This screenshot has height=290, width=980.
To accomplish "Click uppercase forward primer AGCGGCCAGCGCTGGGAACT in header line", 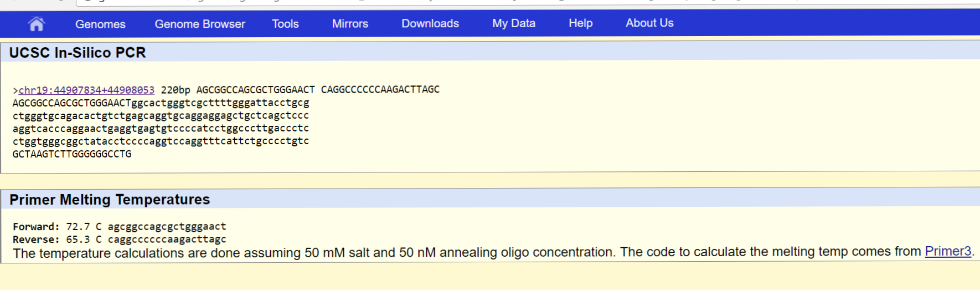I will tap(255, 90).
